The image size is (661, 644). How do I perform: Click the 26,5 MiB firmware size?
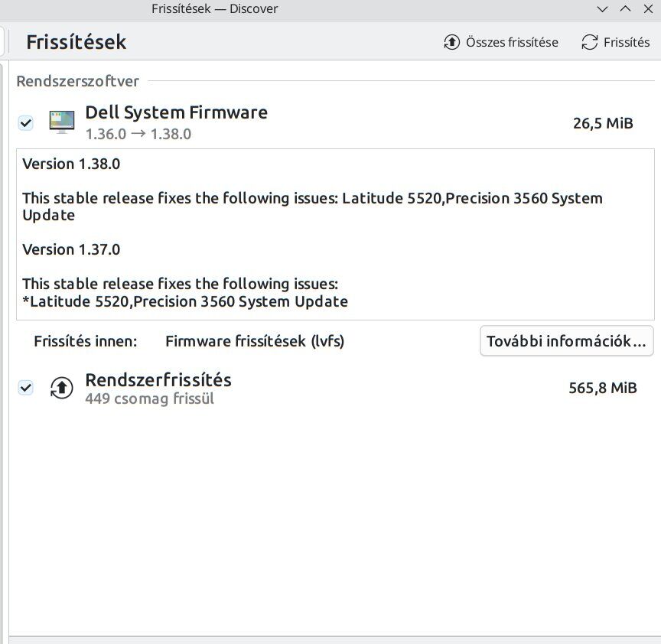click(603, 123)
